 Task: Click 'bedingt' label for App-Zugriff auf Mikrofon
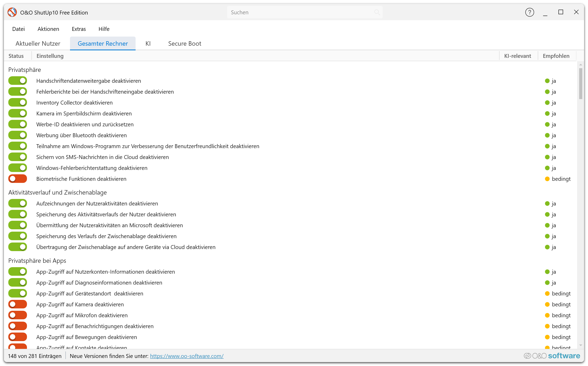[561, 315]
